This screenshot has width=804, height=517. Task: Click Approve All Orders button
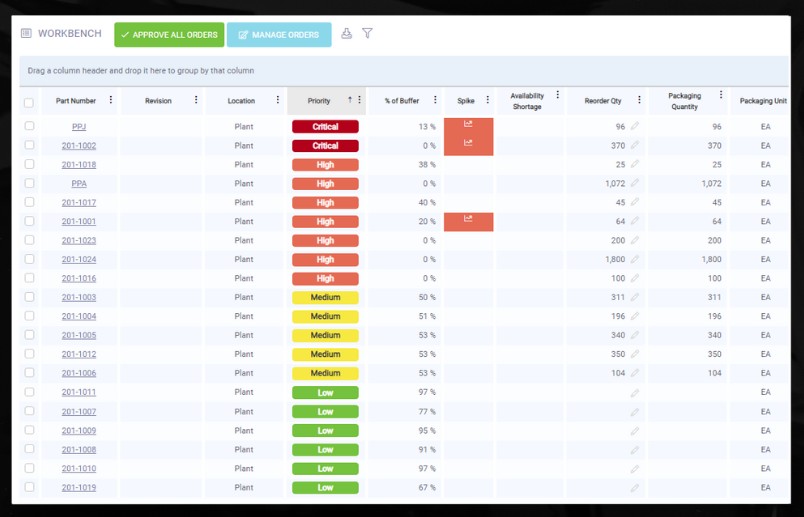click(x=169, y=35)
